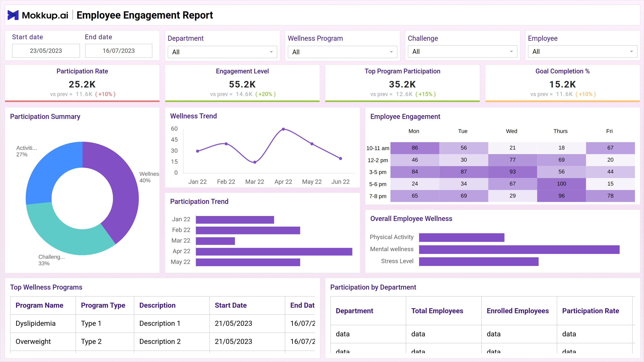Click the Thurs column header in heatmap
The image size is (644, 362).
(x=560, y=131)
